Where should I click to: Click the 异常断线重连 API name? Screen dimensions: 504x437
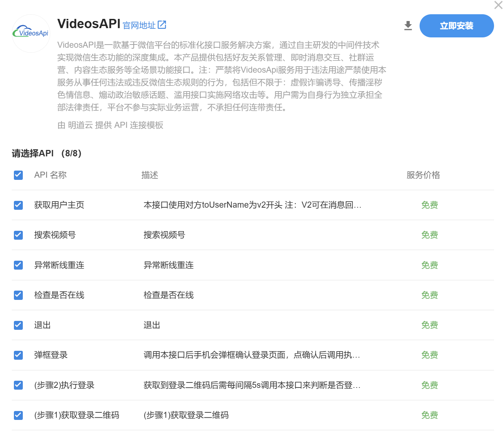tap(59, 265)
